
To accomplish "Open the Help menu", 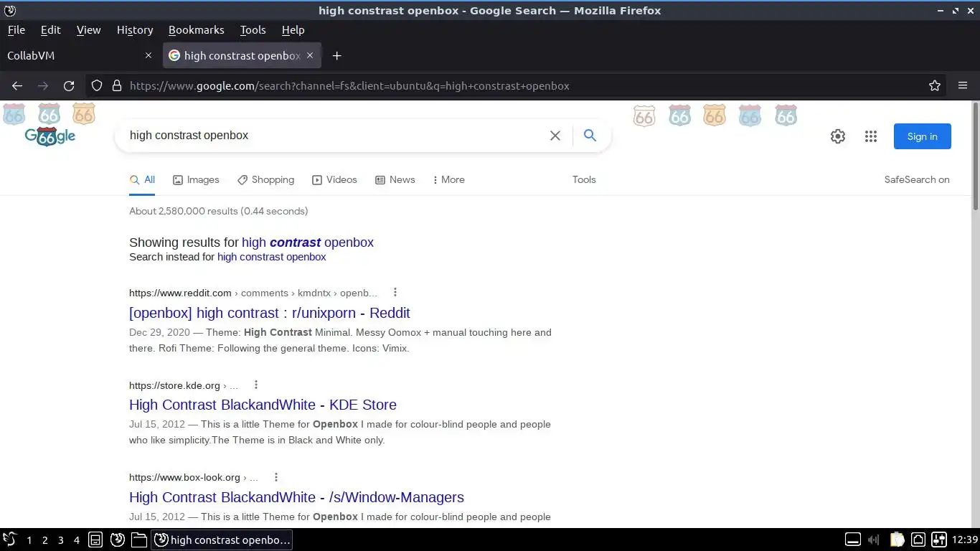I will [x=293, y=29].
